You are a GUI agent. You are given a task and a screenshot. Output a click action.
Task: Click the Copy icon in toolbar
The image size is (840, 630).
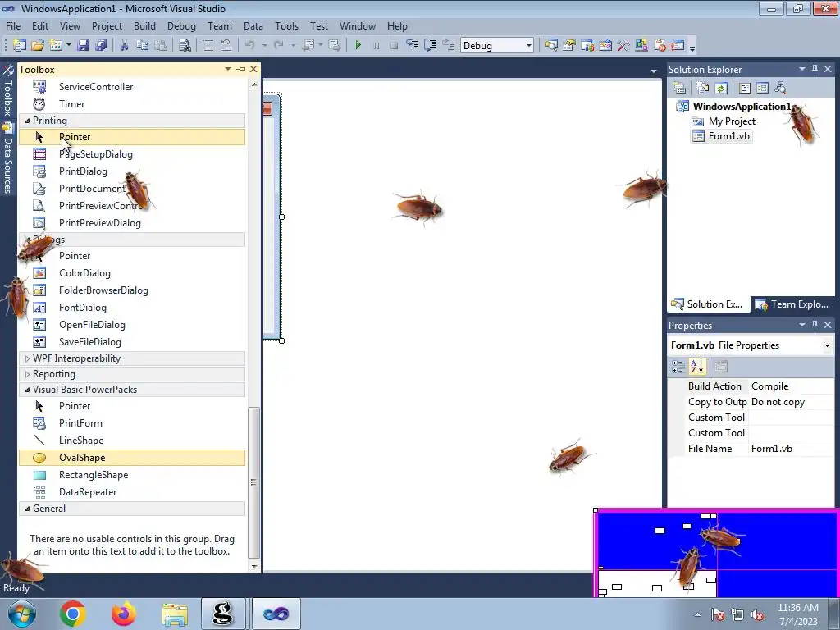pos(142,46)
